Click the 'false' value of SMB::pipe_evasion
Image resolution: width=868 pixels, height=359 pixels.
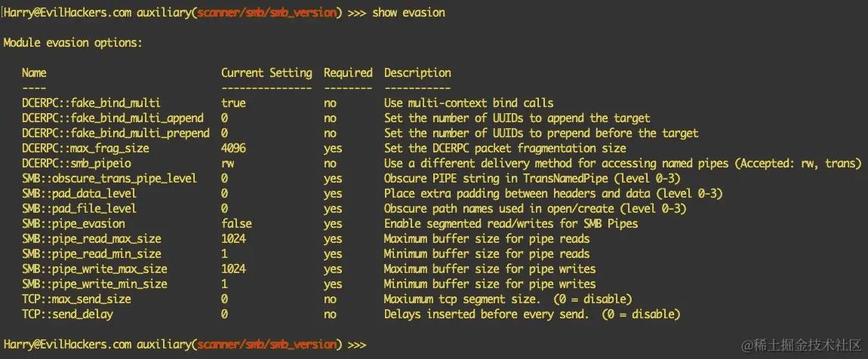click(x=235, y=223)
